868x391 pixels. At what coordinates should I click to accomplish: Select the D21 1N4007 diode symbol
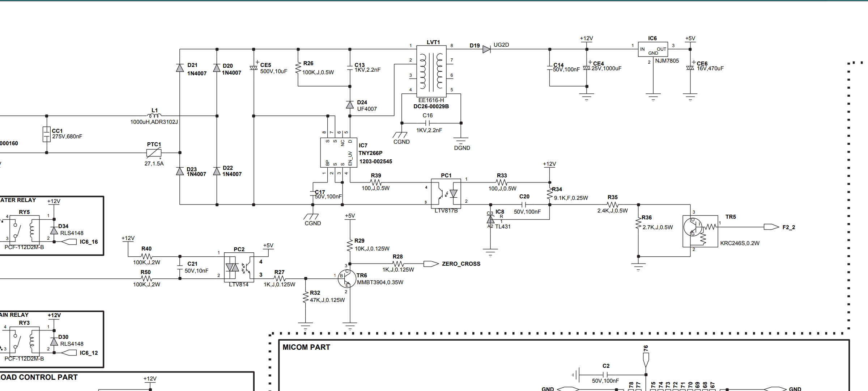pyautogui.click(x=180, y=68)
